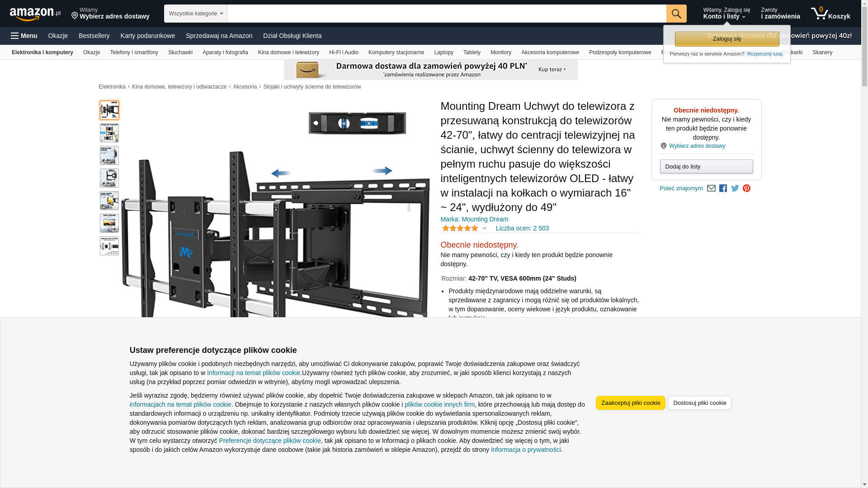Image resolution: width=868 pixels, height=488 pixels.
Task: Share product via Twitter icon
Action: (735, 188)
